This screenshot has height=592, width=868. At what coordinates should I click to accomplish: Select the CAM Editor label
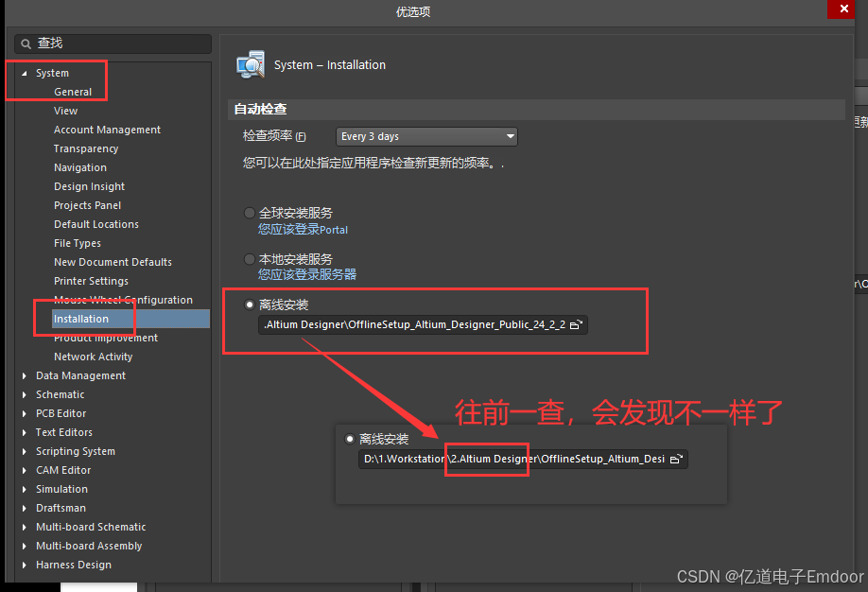tap(63, 470)
